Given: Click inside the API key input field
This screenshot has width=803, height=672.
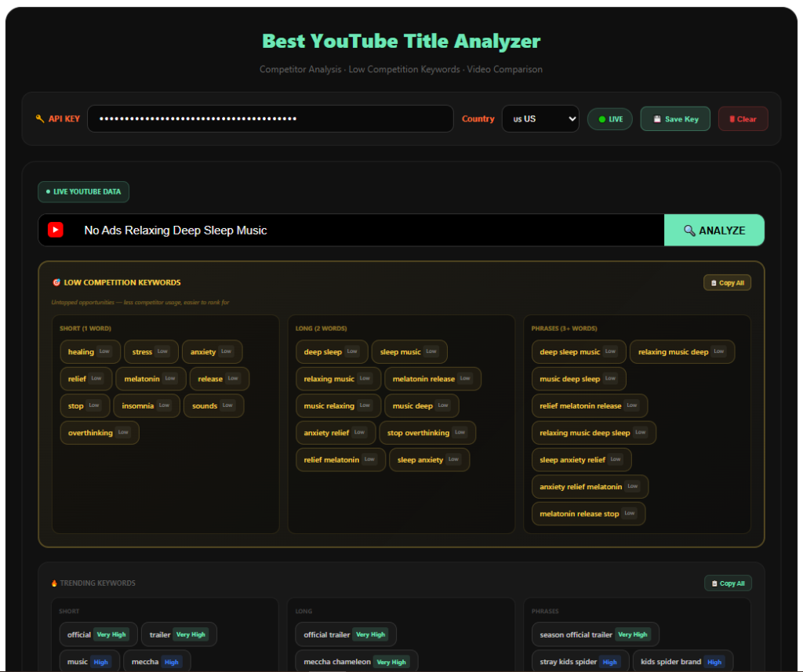Looking at the screenshot, I should pyautogui.click(x=271, y=119).
